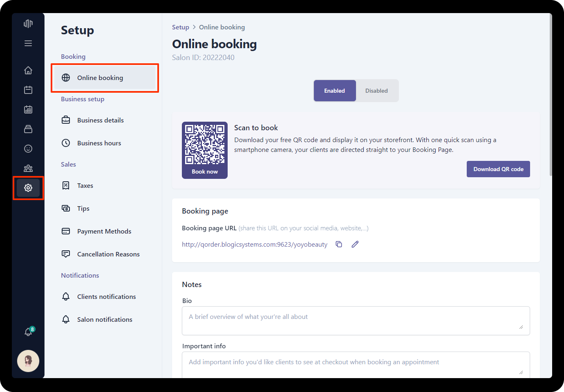The height and width of the screenshot is (392, 564).
Task: Open the settings gear icon in sidebar
Action: pos(28,188)
